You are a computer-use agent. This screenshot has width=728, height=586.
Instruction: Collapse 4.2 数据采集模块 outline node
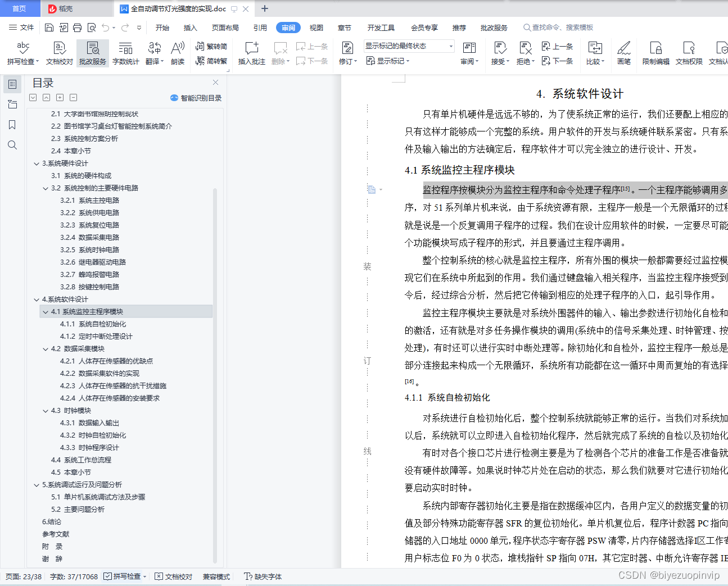pyautogui.click(x=46, y=349)
